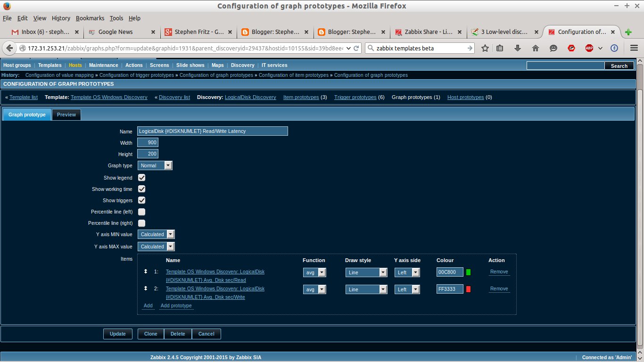Open Downloads via the down-arrow icon
The image size is (644, 362).
click(x=517, y=48)
